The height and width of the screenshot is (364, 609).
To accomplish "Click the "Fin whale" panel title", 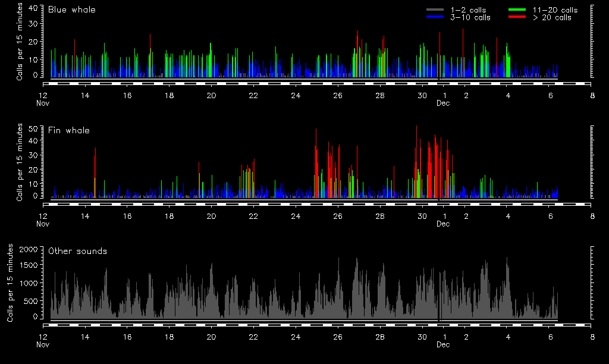I will (x=69, y=130).
